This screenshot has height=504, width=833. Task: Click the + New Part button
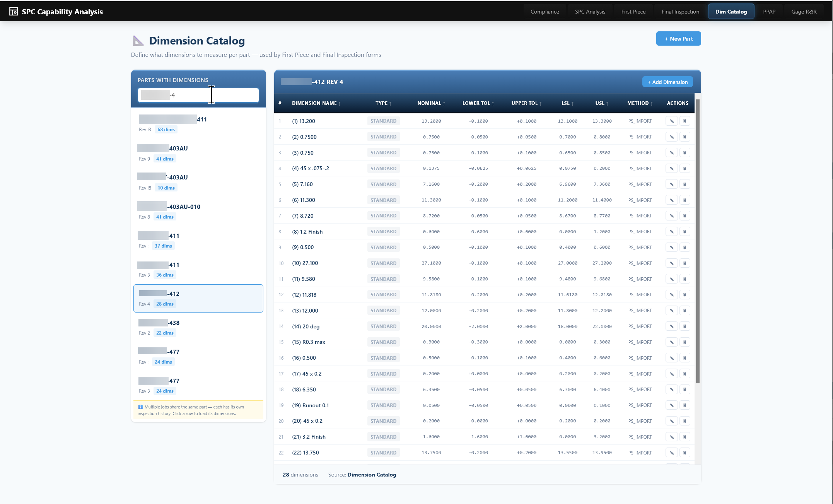(678, 38)
